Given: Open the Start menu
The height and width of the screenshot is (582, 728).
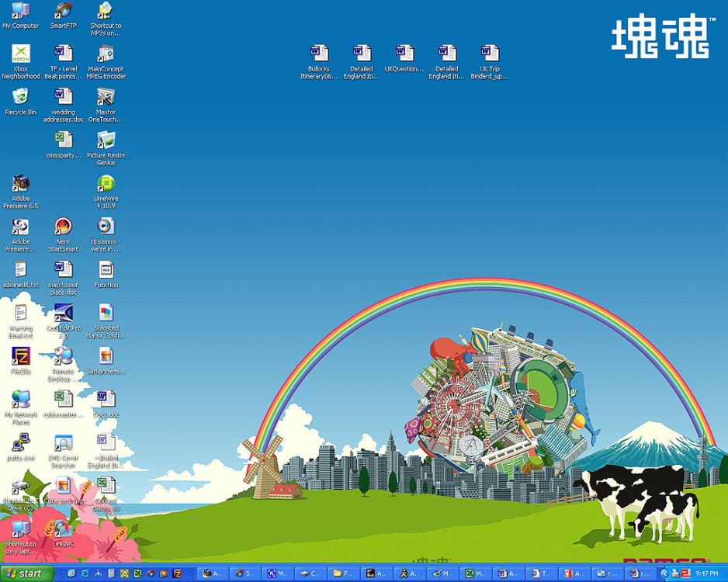Looking at the screenshot, I should [x=23, y=573].
